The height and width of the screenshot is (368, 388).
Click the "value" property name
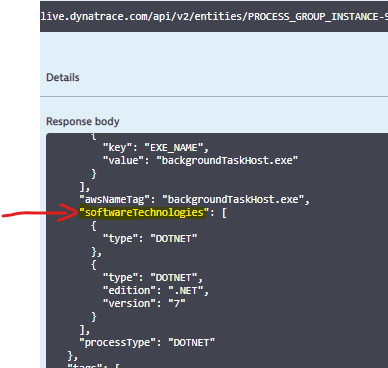pyautogui.click(x=121, y=161)
